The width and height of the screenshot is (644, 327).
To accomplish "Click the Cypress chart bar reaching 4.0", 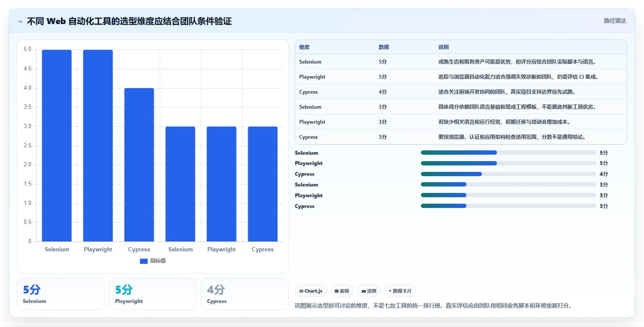I will pos(139,165).
